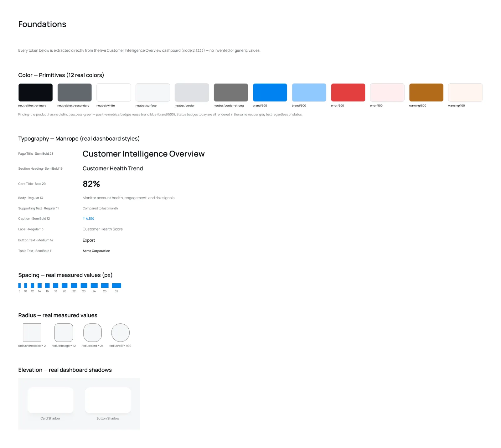Select the 'Customer Health Trend' heading sample
This screenshot has height=448, width=501.
(x=113, y=168)
